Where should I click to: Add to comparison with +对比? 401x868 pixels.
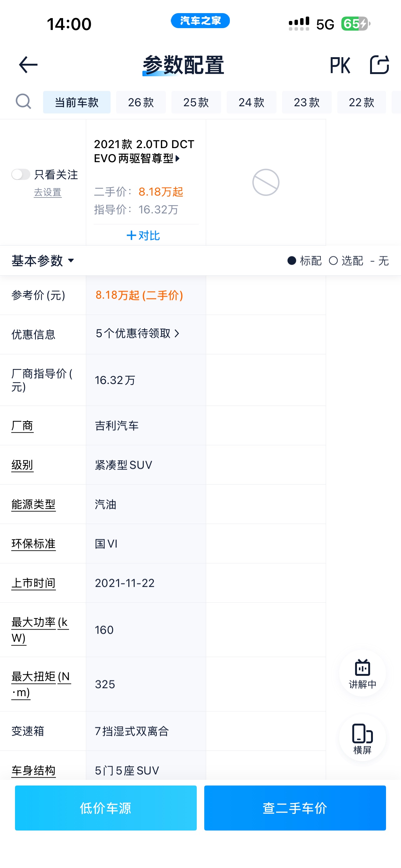[x=143, y=235]
